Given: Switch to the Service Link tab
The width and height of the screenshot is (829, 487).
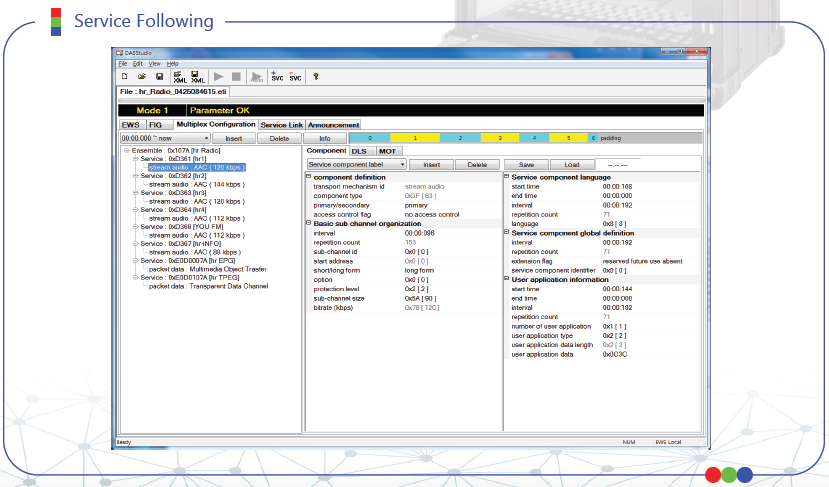Looking at the screenshot, I should [x=281, y=125].
